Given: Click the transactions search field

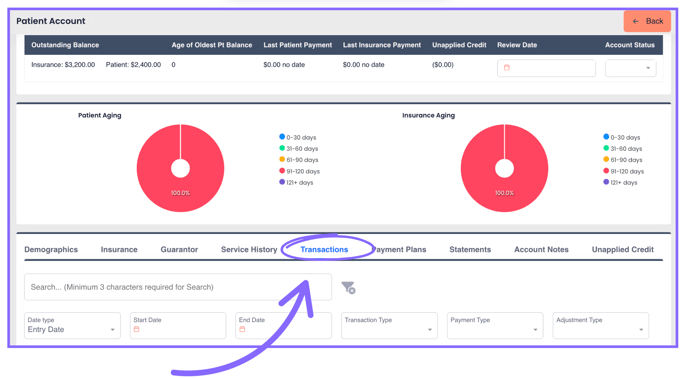Looking at the screenshot, I should pyautogui.click(x=178, y=287).
